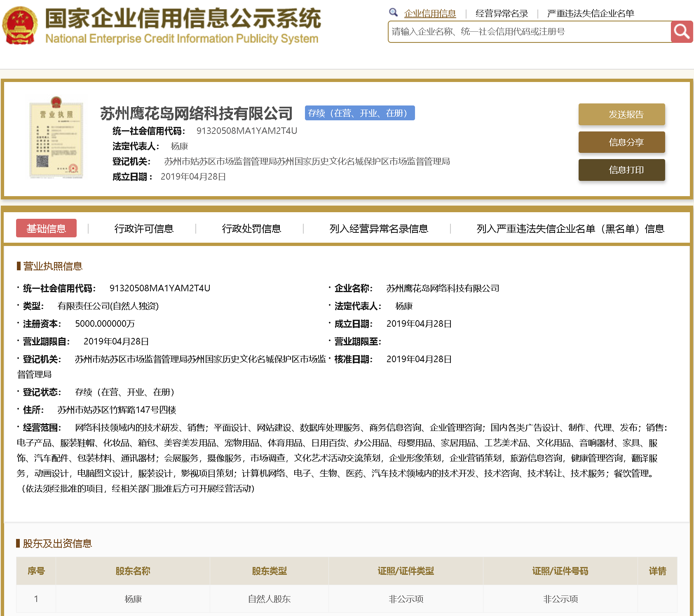
Task: Click shareholder 杨康 in the table row
Action: coord(133,599)
